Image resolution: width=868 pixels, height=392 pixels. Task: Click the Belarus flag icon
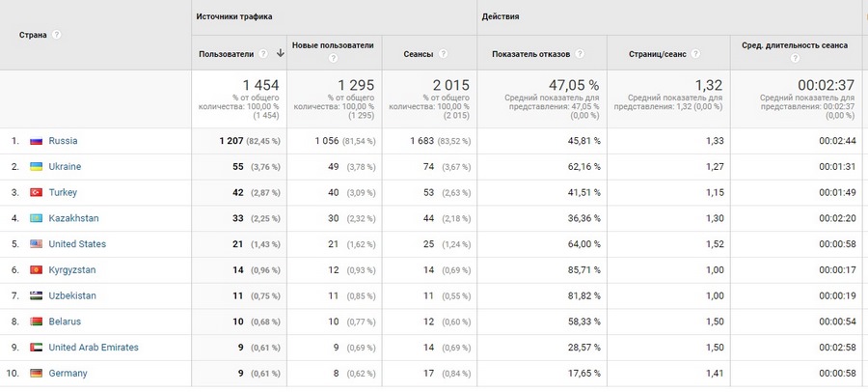click(x=36, y=322)
